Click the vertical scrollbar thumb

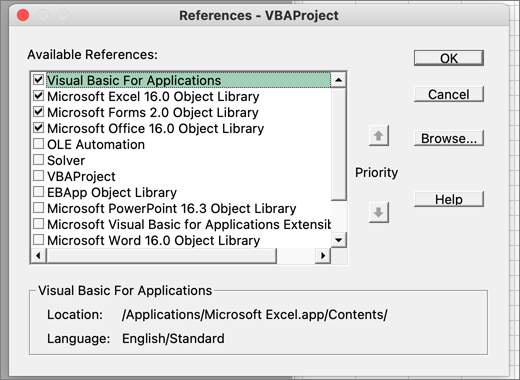339,144
